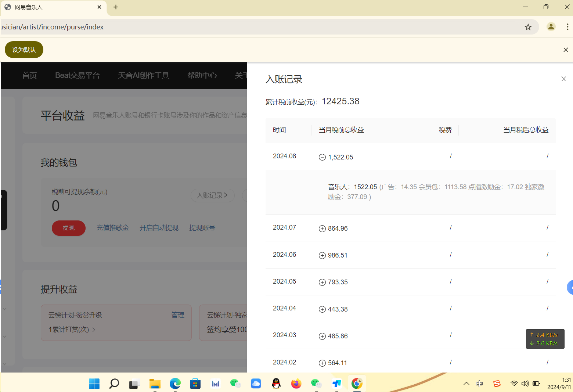This screenshot has width=573, height=392.
Task: Open the 帮助中心 menu item
Action: click(x=202, y=75)
